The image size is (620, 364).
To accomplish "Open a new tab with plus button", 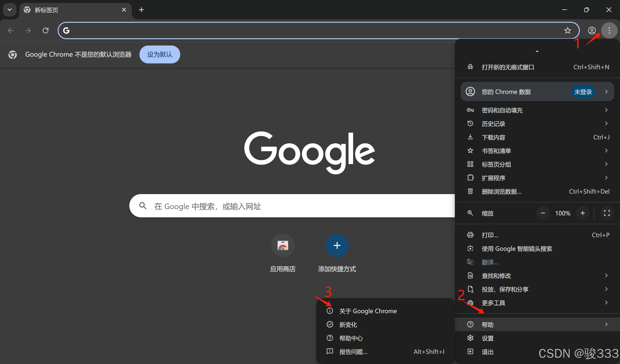I will pyautogui.click(x=141, y=10).
